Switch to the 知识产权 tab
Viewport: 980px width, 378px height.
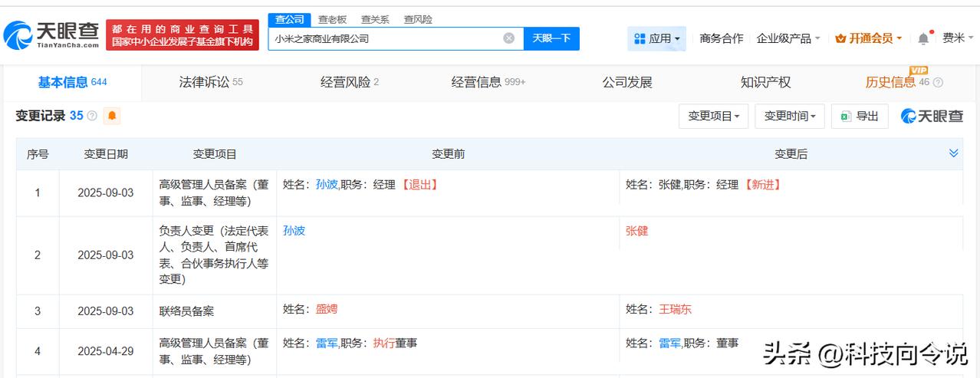[765, 82]
